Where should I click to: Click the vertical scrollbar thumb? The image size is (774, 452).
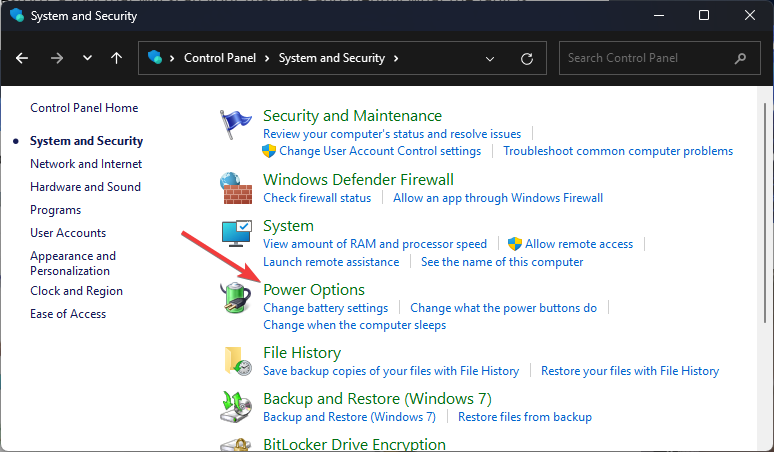[x=766, y=213]
